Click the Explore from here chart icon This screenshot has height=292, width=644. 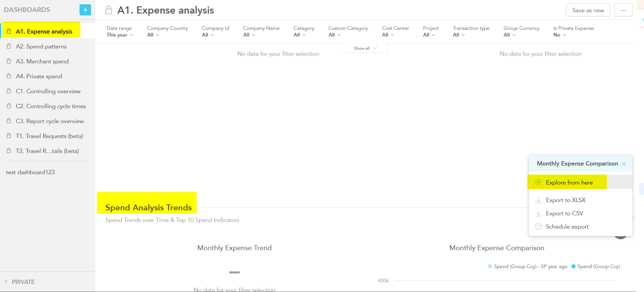[538, 182]
